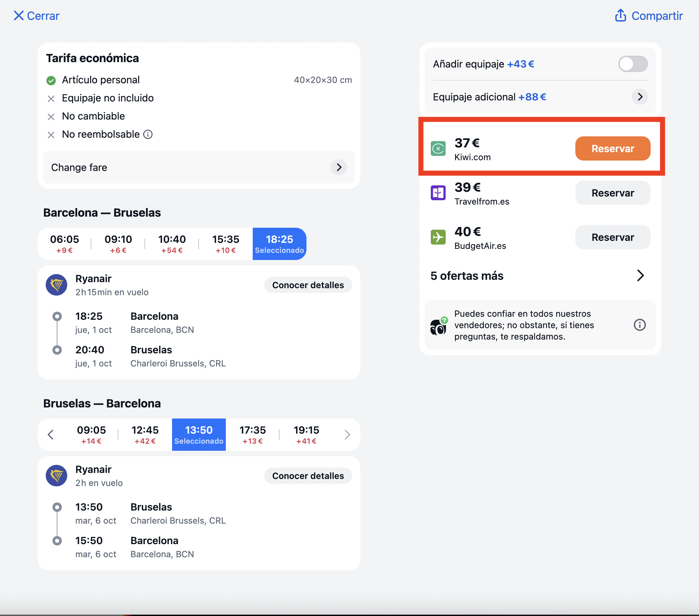Click Ryanair logo for Bruselas–Barcelona flight
The height and width of the screenshot is (616, 699).
(56, 476)
